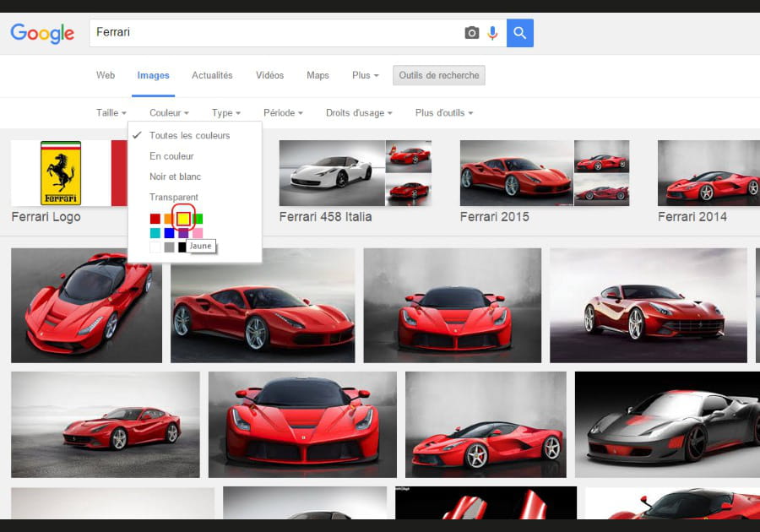Open the Type filter dropdown

tap(225, 113)
